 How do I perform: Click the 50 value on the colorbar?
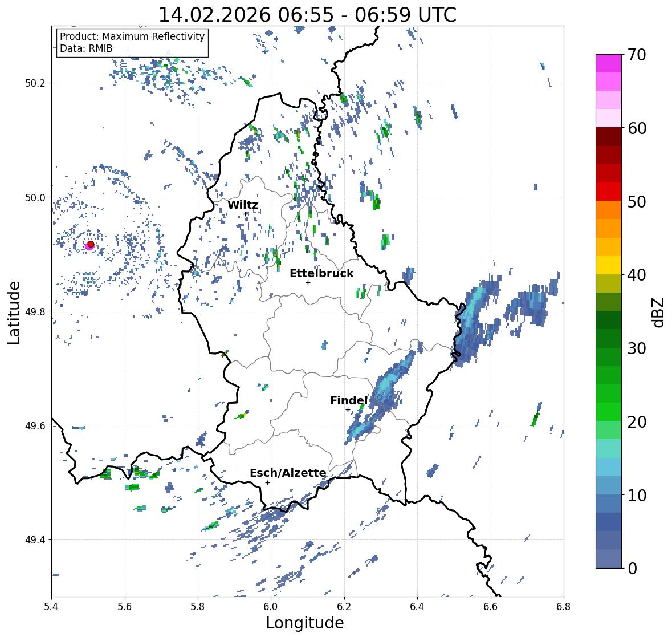(637, 201)
